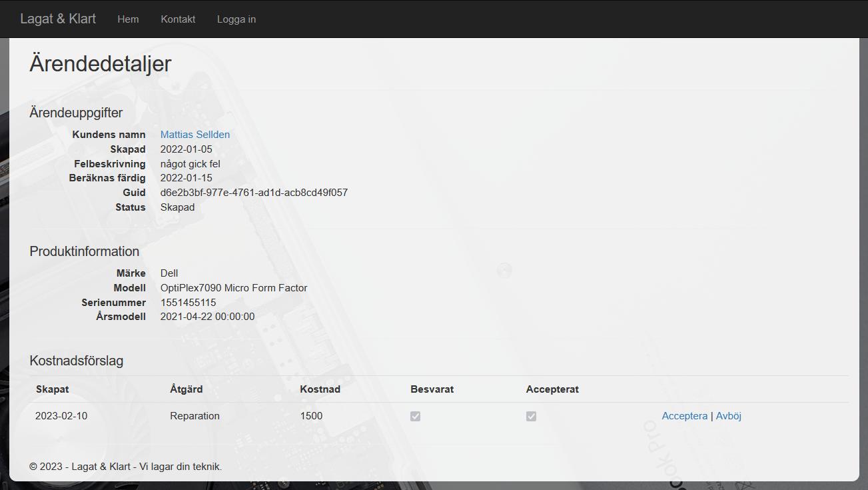Click the Reparation cell in the table

tap(195, 416)
